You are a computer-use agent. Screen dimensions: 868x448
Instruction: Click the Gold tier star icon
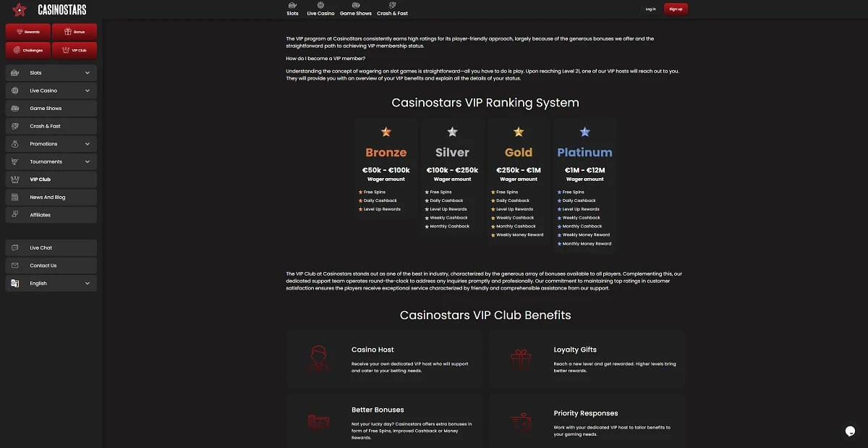tap(519, 132)
